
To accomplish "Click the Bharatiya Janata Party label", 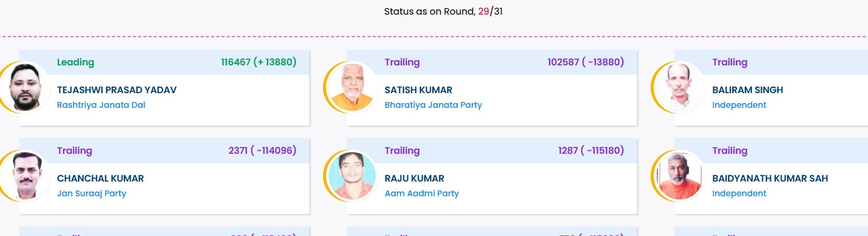I will pos(433,105).
